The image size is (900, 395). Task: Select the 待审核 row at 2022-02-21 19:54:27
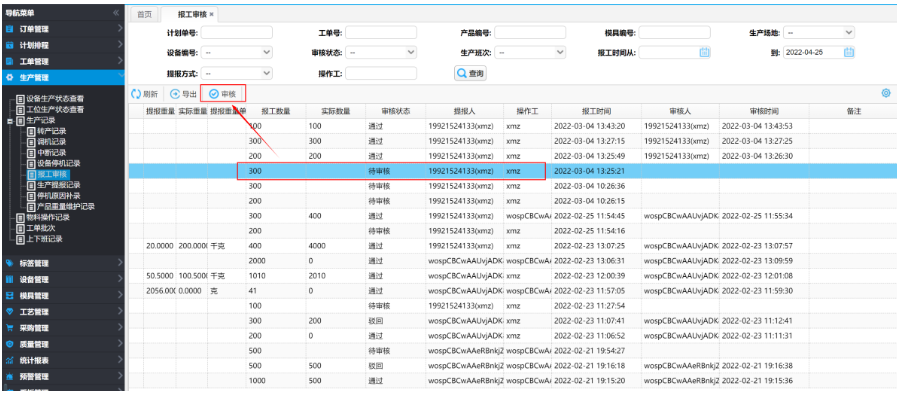pos(512,350)
